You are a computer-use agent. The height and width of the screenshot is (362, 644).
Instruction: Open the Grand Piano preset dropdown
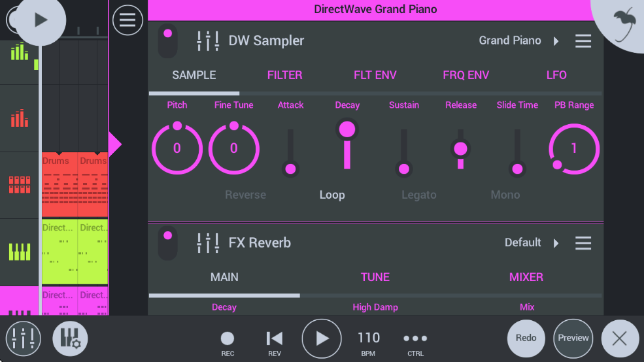tap(519, 41)
